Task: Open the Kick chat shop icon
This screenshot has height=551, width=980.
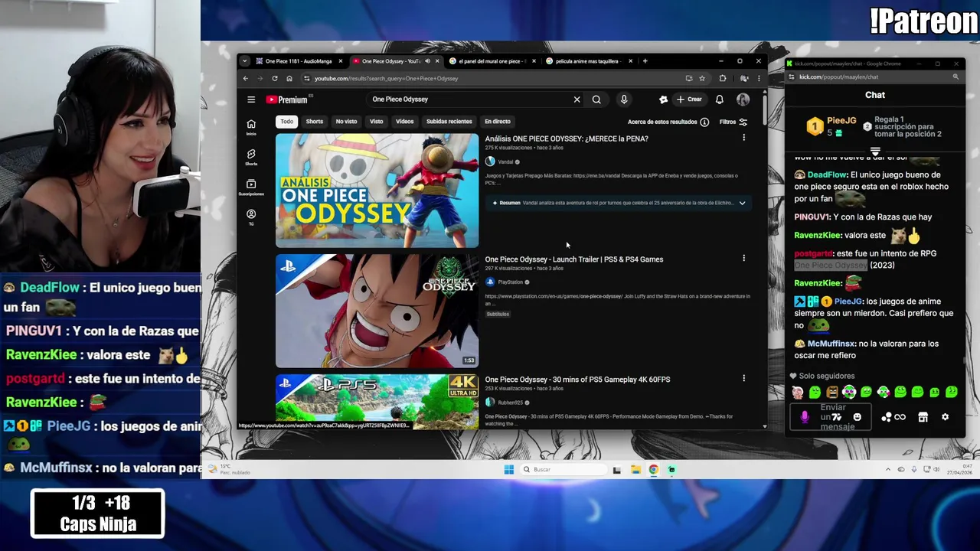Action: pos(923,417)
